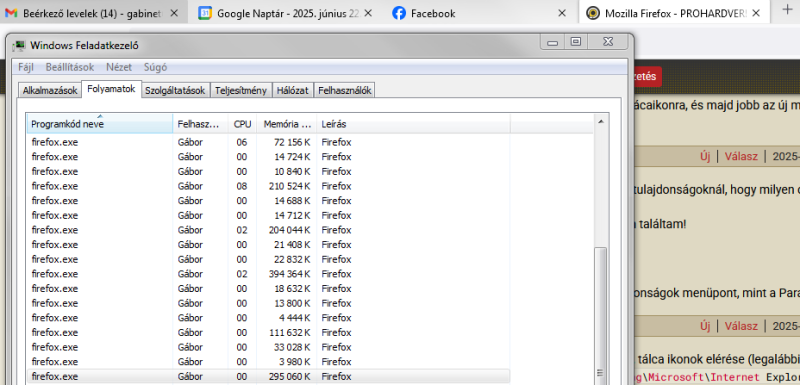Click the first Új link in the forum
This screenshot has height=385, width=800.
(x=705, y=157)
